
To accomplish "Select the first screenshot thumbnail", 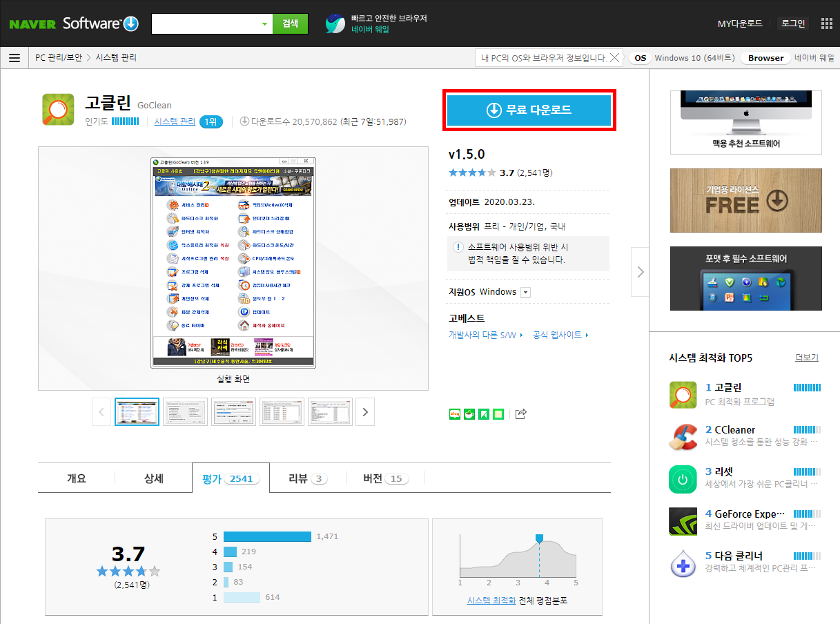I will 137,411.
